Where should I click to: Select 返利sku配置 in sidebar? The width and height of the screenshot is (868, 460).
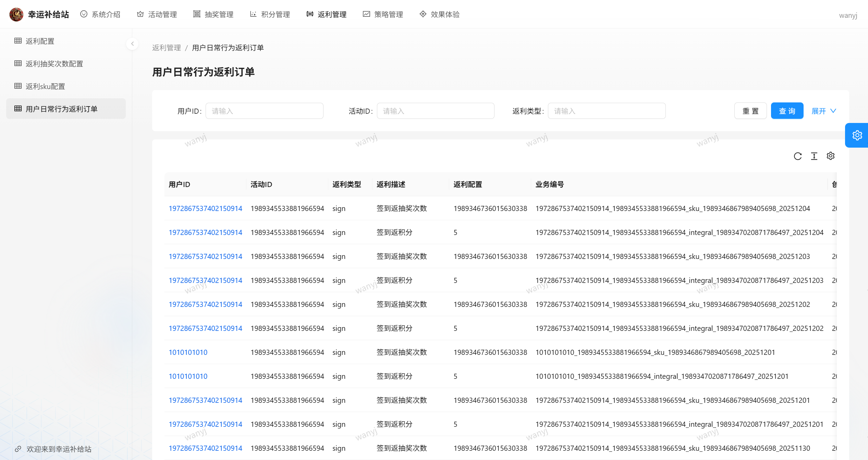coord(45,86)
